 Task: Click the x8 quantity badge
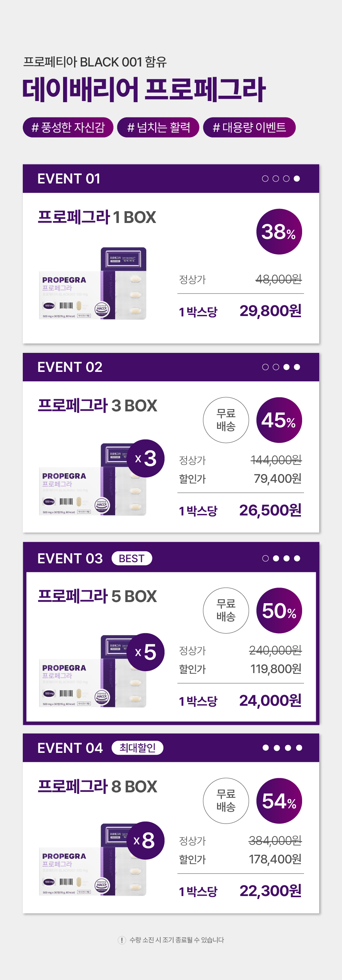(x=145, y=840)
